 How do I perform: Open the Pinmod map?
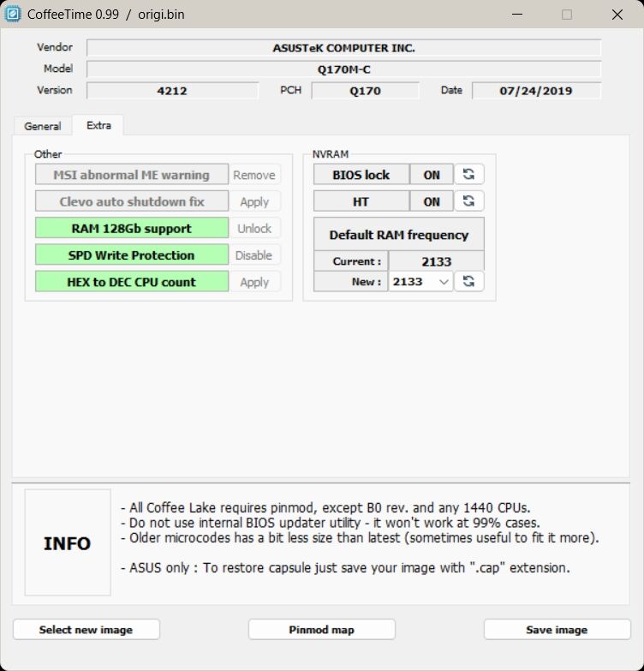[322, 630]
